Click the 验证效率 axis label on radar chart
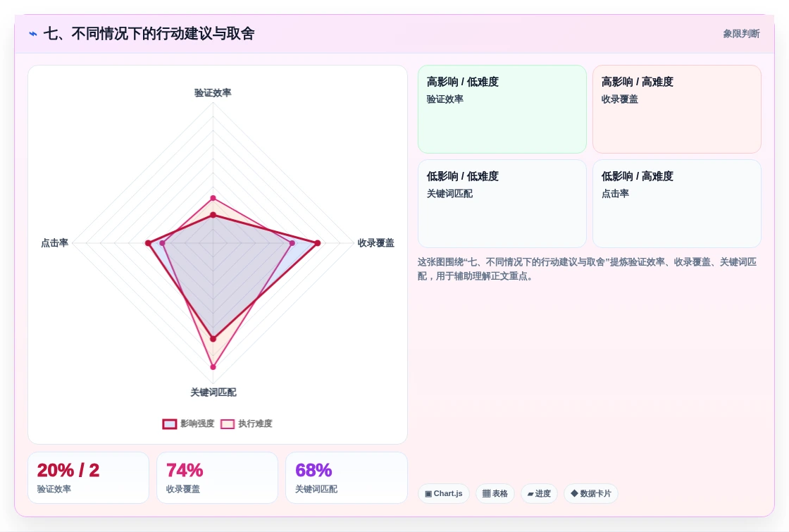The height and width of the screenshot is (532, 789). pos(213,92)
